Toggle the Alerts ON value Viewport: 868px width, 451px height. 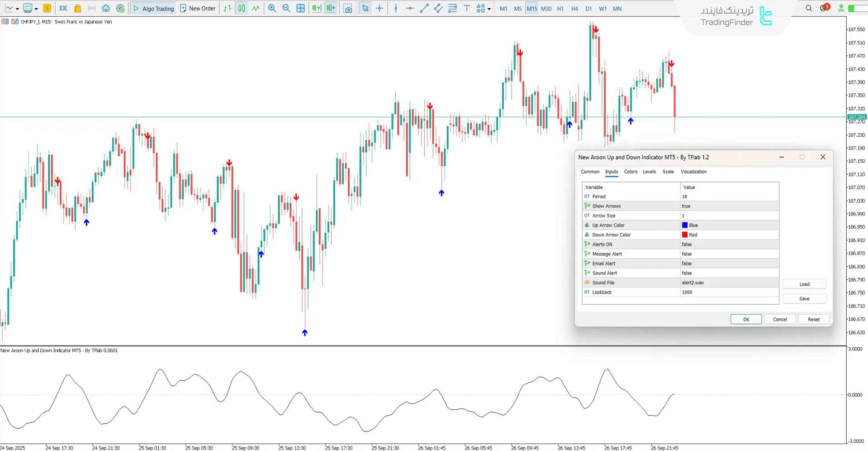tap(729, 245)
